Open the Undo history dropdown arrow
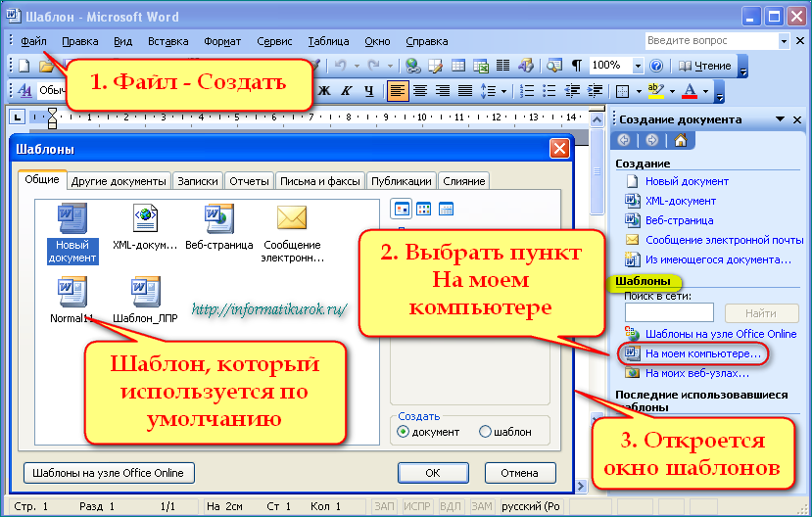Screen dimensions: 812x517 (357, 66)
